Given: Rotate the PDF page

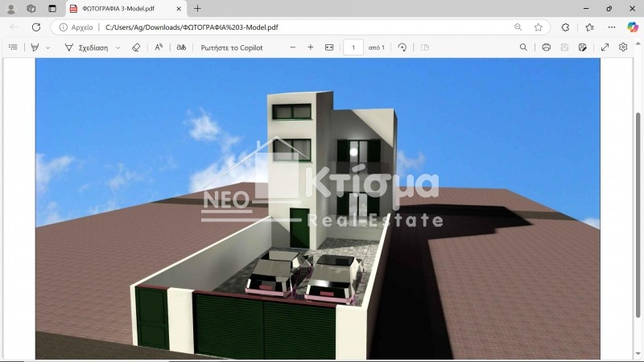Looking at the screenshot, I should pos(402,47).
